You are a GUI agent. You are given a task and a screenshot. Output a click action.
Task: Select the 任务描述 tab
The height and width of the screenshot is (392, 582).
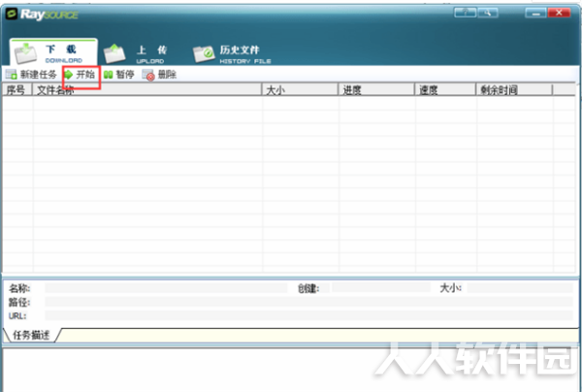tap(31, 335)
